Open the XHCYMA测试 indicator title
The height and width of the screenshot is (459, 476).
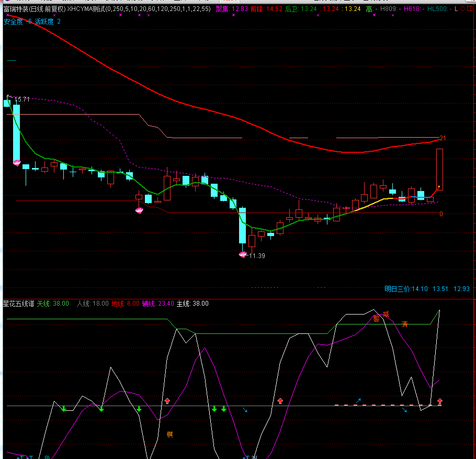[x=139, y=9]
